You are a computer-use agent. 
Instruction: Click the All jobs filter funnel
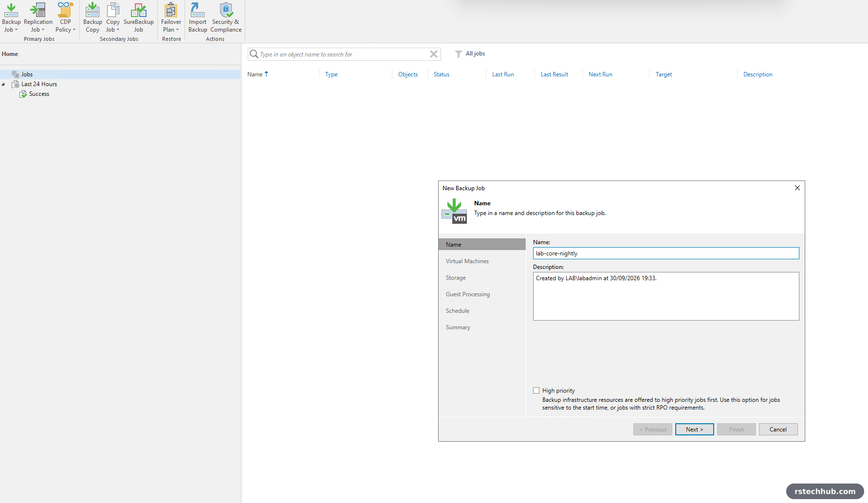click(x=458, y=54)
